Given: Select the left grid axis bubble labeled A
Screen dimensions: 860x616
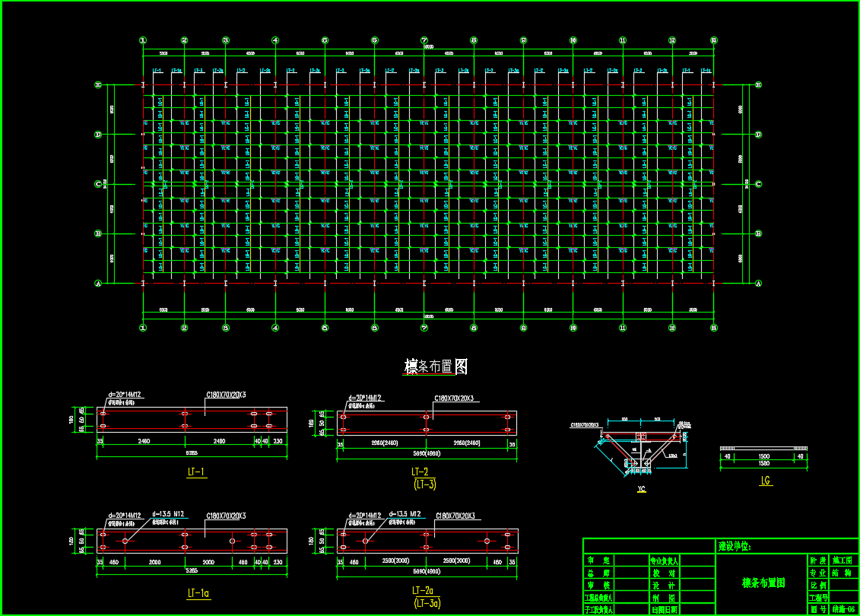Looking at the screenshot, I should click(98, 284).
